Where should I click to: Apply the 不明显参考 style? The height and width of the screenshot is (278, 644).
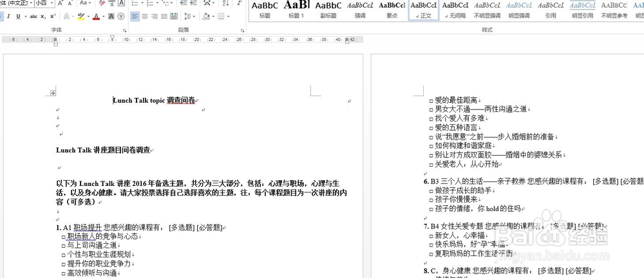point(614,10)
